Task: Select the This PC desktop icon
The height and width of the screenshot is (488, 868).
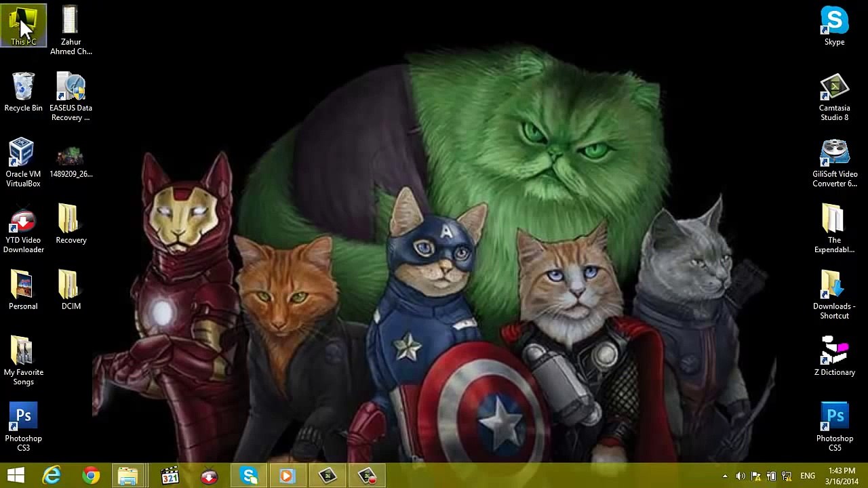Action: [23, 26]
